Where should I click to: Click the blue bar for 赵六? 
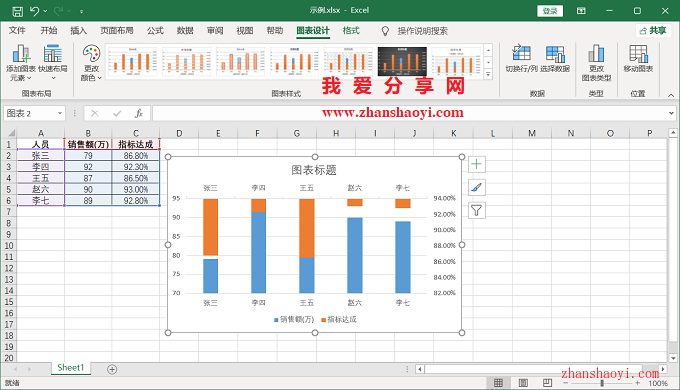pos(355,255)
